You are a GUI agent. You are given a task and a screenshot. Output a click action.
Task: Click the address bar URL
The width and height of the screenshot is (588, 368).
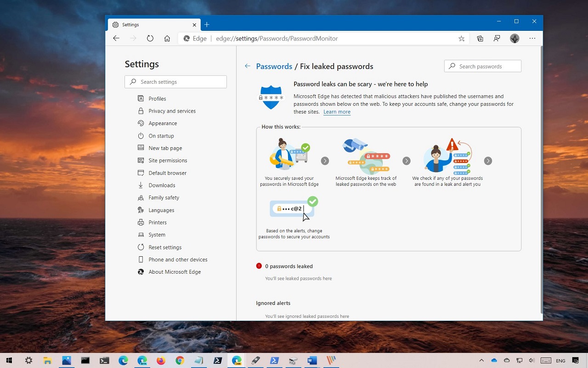point(277,39)
